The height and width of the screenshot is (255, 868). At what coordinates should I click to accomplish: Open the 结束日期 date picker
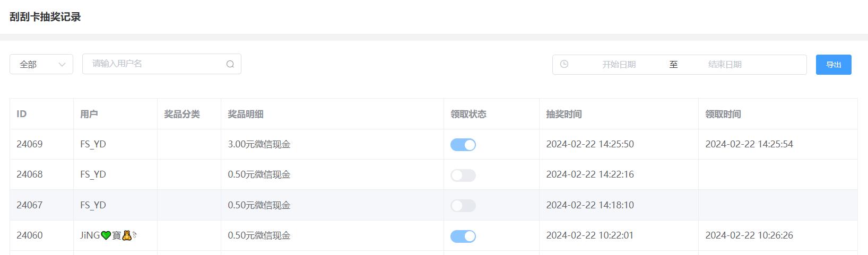[725, 65]
